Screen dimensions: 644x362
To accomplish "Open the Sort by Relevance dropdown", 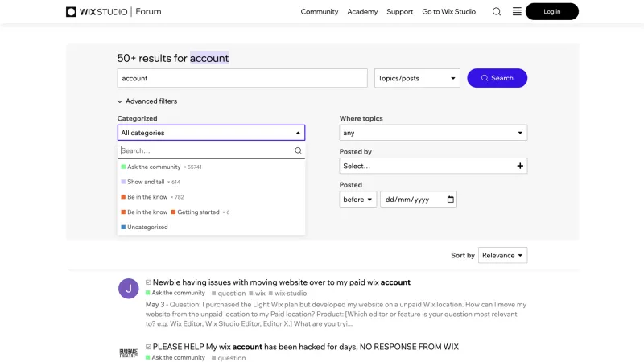I will coord(502,255).
